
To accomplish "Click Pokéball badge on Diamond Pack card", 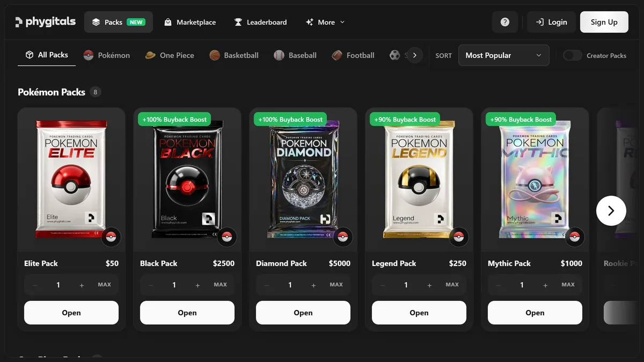I will 343,237.
